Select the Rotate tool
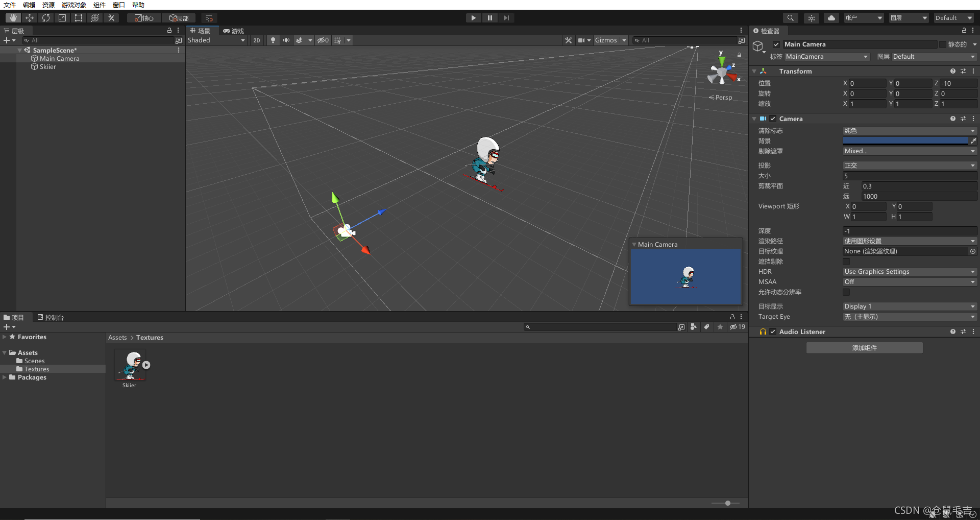This screenshot has width=980, height=520. (46, 18)
